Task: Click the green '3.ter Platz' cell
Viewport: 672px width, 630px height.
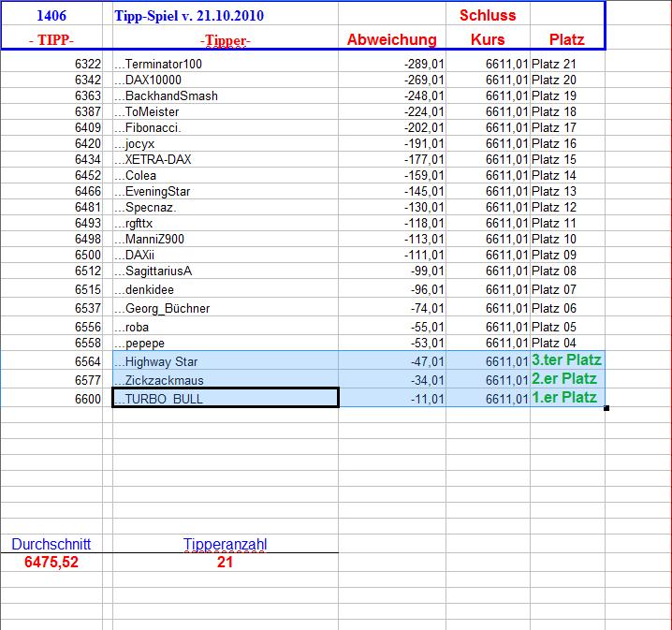Action: point(567,360)
